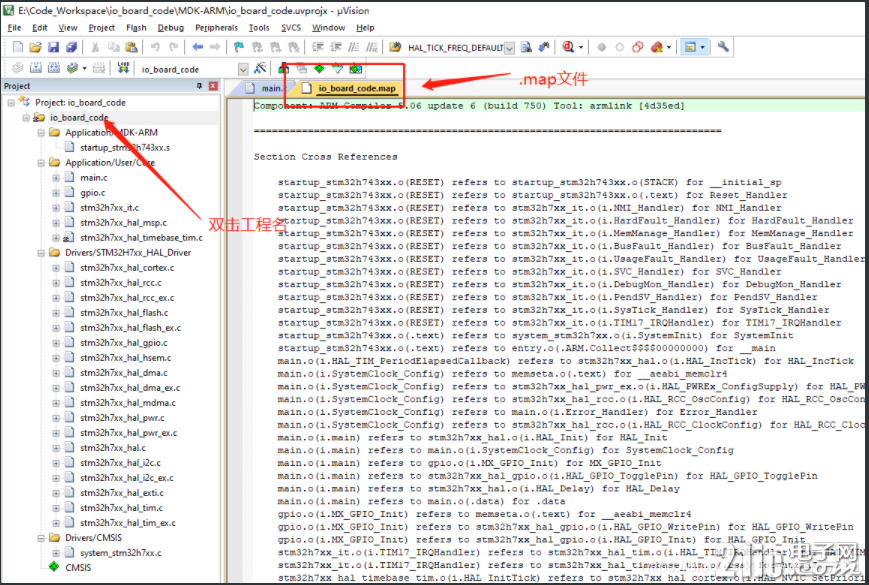
Task: Click the Select Software Packs icon
Action: coord(338,69)
